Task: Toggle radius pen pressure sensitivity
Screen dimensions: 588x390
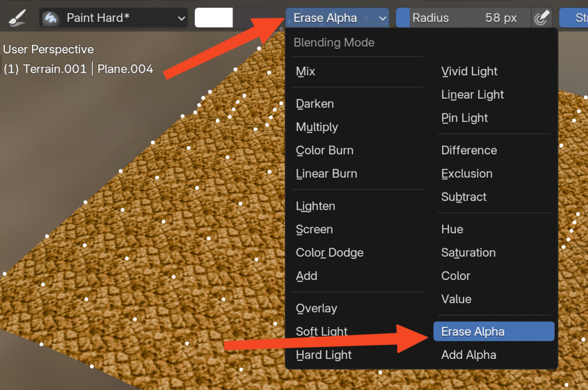Action: [540, 18]
